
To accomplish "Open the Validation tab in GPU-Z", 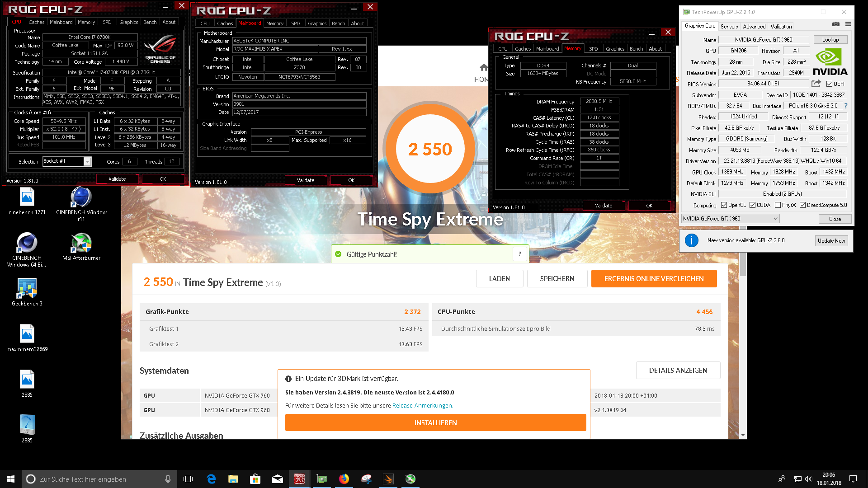I will tap(781, 26).
